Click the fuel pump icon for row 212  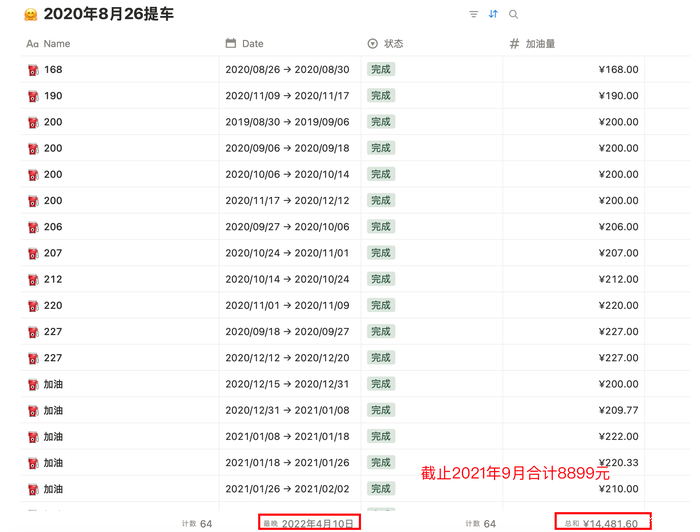(33, 280)
